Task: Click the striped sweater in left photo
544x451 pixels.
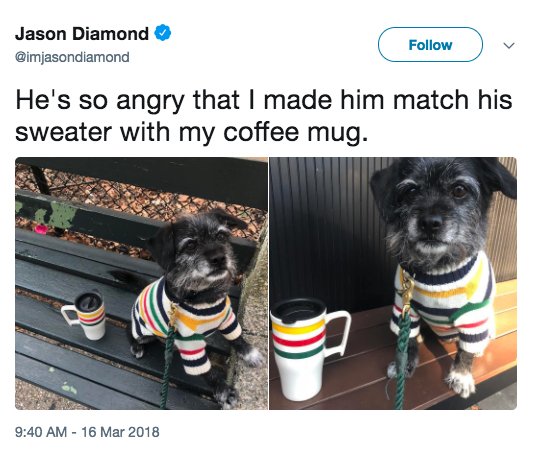Action: 186,323
